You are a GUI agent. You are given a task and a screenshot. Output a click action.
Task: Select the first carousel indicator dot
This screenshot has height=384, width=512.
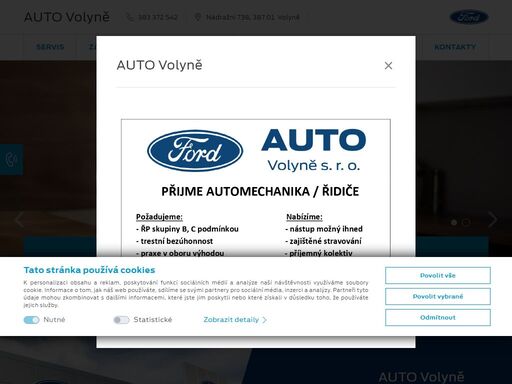point(454,222)
